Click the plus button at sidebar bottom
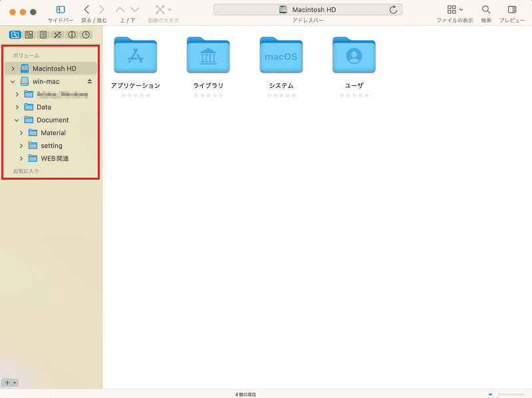This screenshot has height=398, width=532. 7,383
